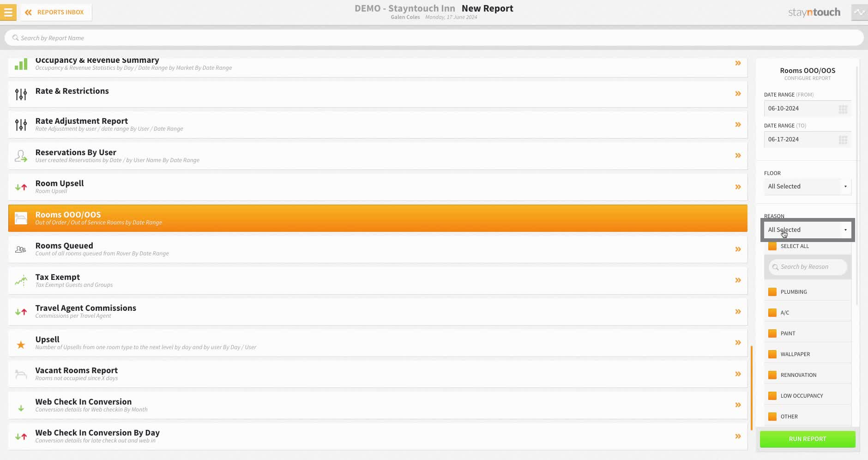The width and height of the screenshot is (868, 460).
Task: Click the Web Check In Conversion down-arrow icon
Action: click(21, 408)
